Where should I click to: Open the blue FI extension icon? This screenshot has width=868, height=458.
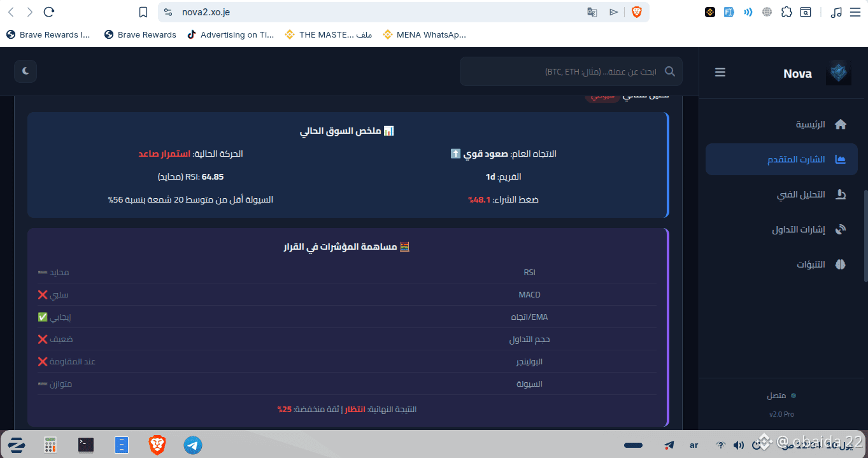coord(729,11)
